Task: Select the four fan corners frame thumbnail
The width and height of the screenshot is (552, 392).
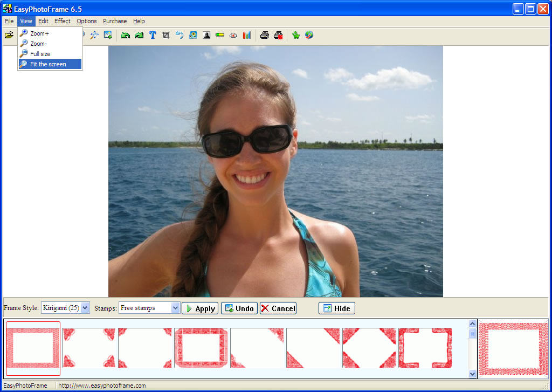Action: click(89, 348)
